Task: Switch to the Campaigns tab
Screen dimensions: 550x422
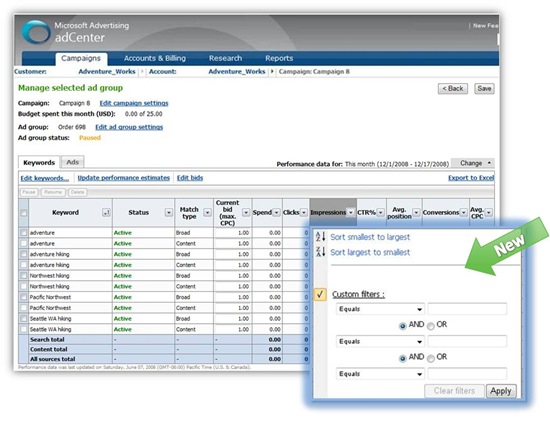Action: [81, 58]
